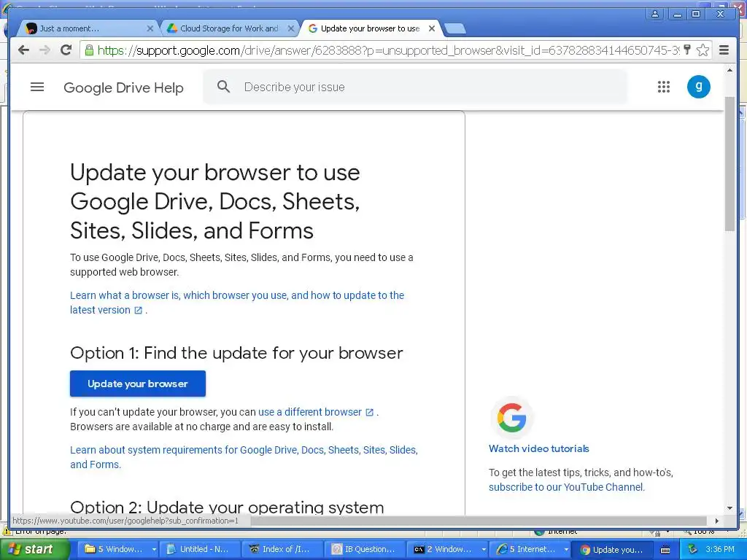Open a new tab

(455, 29)
